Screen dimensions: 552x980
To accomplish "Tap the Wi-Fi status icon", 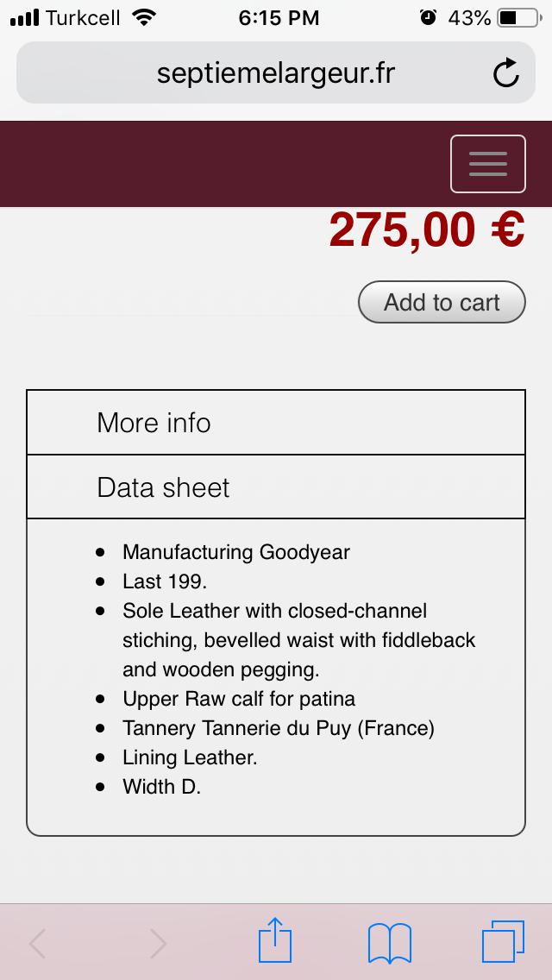I will [x=144, y=17].
